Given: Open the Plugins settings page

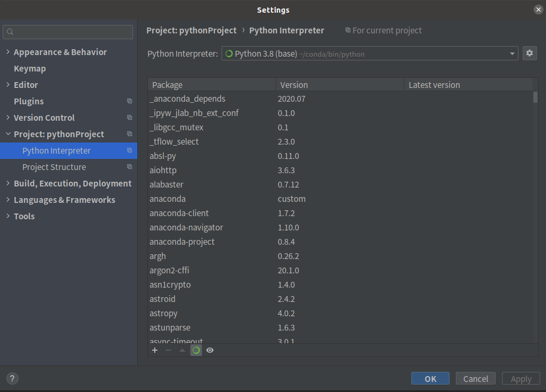Looking at the screenshot, I should (29, 101).
